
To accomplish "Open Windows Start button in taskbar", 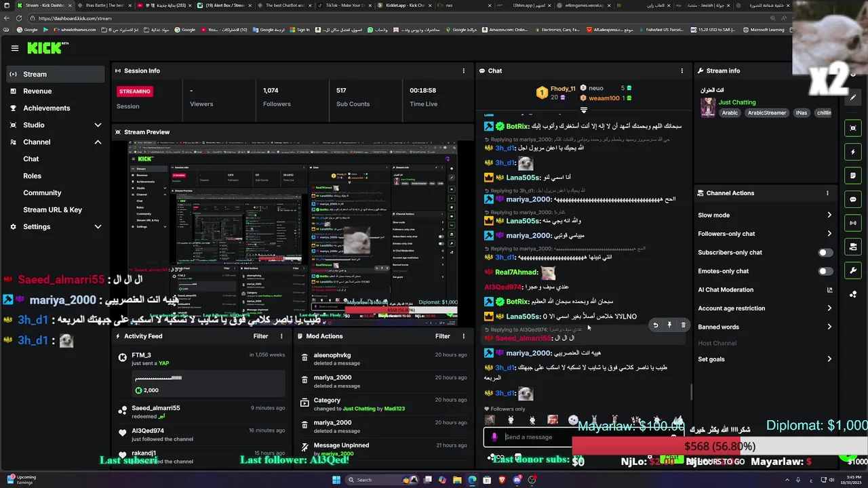I will [336, 480].
